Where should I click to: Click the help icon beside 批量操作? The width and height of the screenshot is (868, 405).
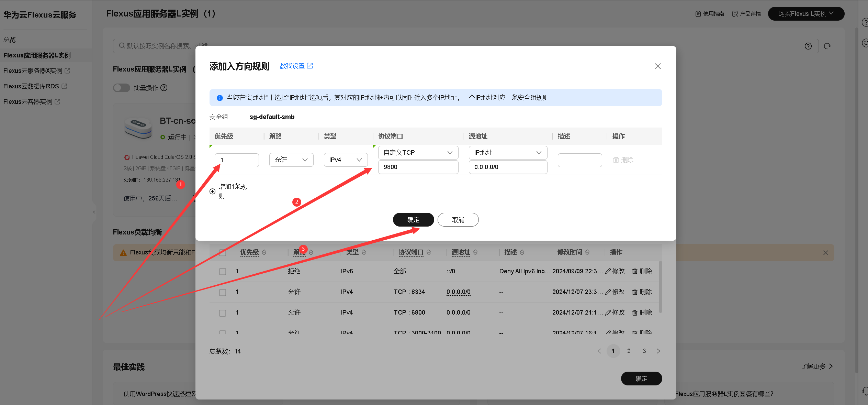coord(164,88)
